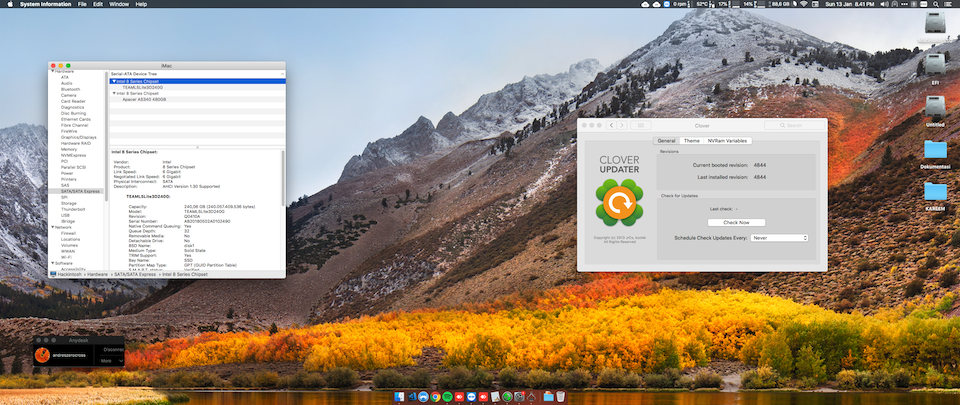The image size is (960, 405).
Task: Click the Search field in Clover window
Action: tap(792, 125)
